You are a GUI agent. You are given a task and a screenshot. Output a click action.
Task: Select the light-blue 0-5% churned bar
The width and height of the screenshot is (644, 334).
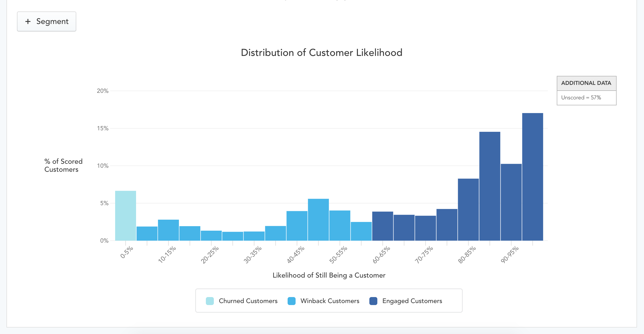tap(126, 216)
